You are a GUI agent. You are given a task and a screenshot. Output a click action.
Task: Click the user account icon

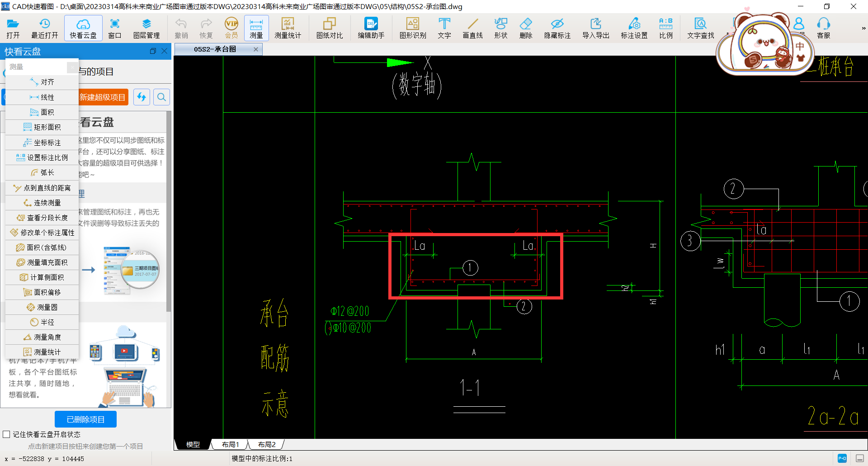(799, 24)
